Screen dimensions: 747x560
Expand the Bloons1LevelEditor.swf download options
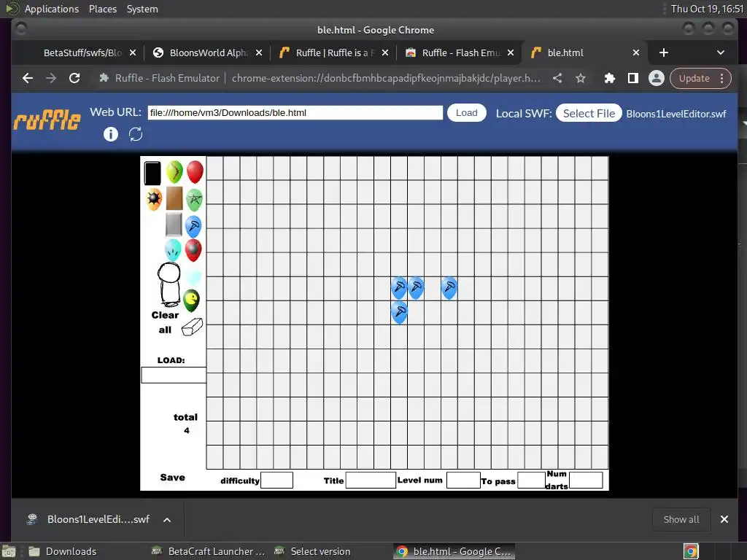point(167,519)
